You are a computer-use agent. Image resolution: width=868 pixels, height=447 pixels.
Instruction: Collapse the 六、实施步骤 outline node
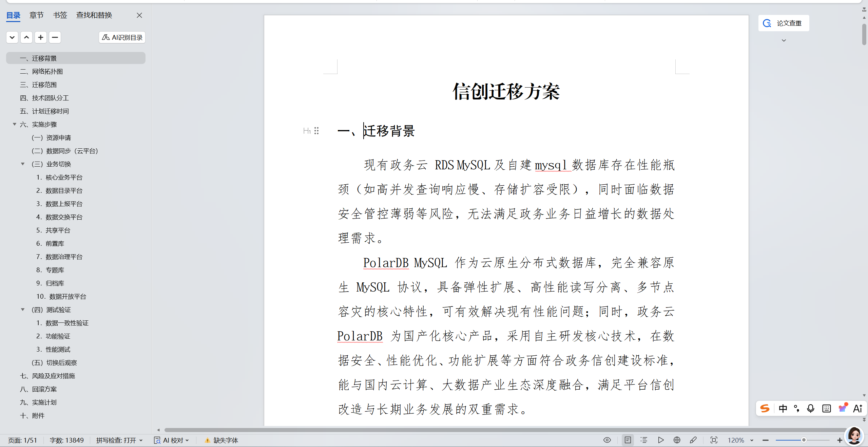[x=15, y=124]
